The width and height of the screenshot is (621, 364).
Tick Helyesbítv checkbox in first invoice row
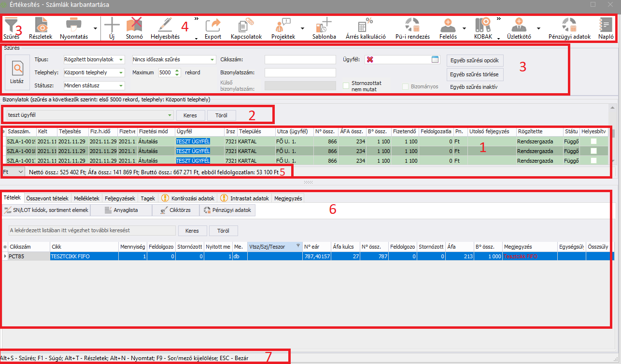(593, 140)
